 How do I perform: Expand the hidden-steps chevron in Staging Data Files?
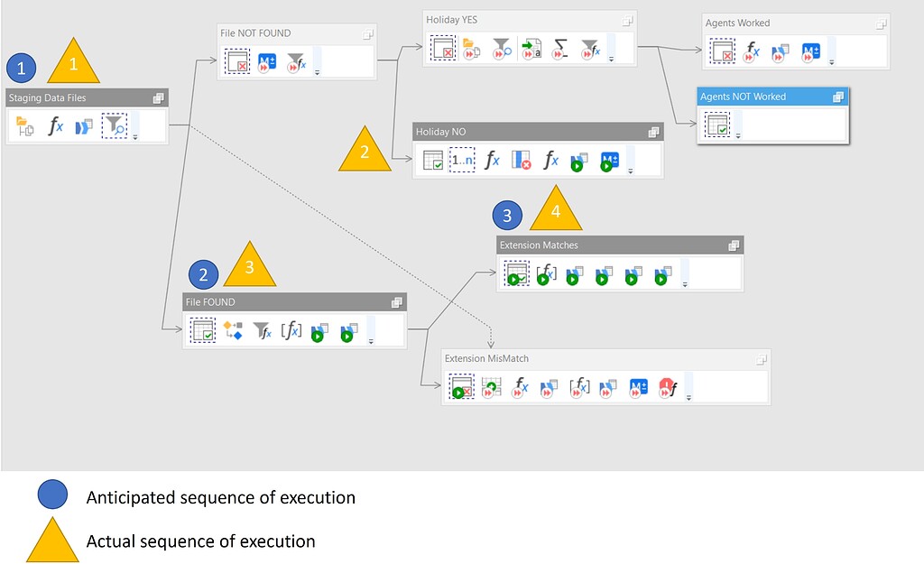coord(135,137)
